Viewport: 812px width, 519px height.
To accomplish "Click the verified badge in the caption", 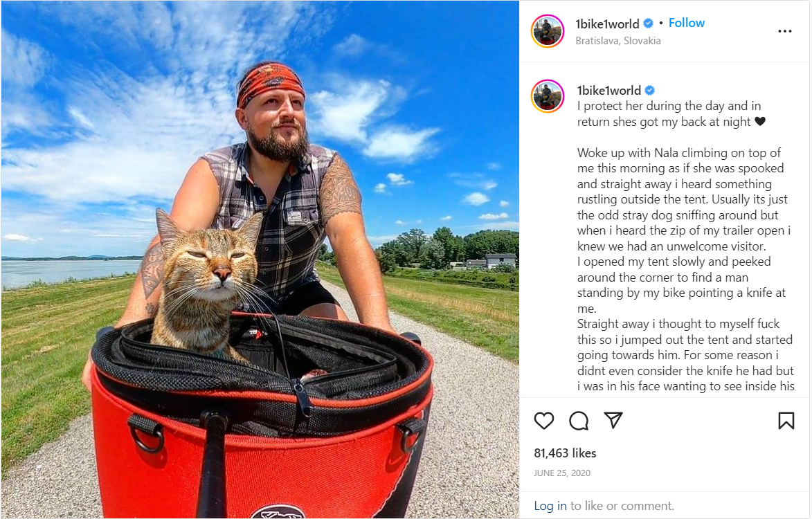I will (649, 90).
